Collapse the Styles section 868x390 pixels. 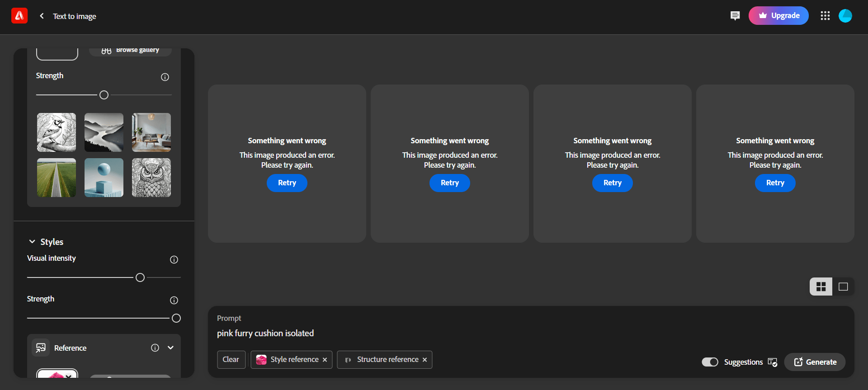(32, 242)
